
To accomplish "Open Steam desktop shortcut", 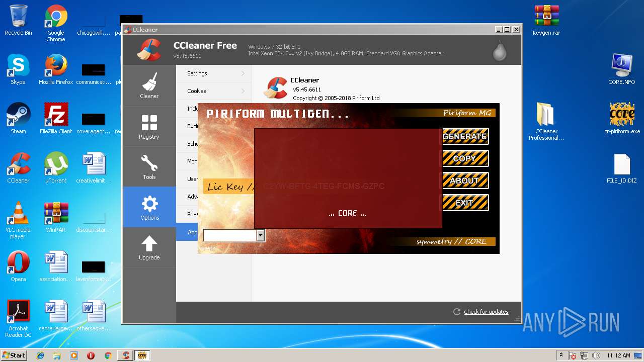I will click(18, 119).
